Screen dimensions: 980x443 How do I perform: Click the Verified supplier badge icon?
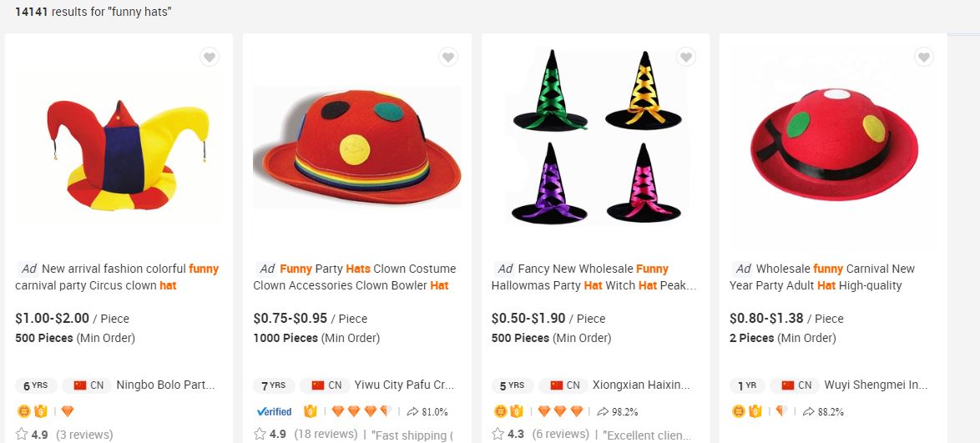pyautogui.click(x=274, y=411)
